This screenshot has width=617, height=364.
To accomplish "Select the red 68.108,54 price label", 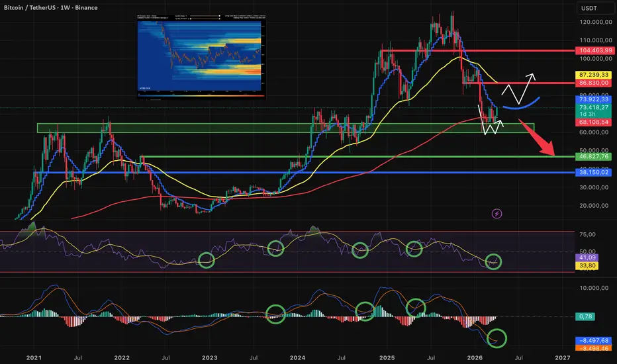I will (x=593, y=122).
